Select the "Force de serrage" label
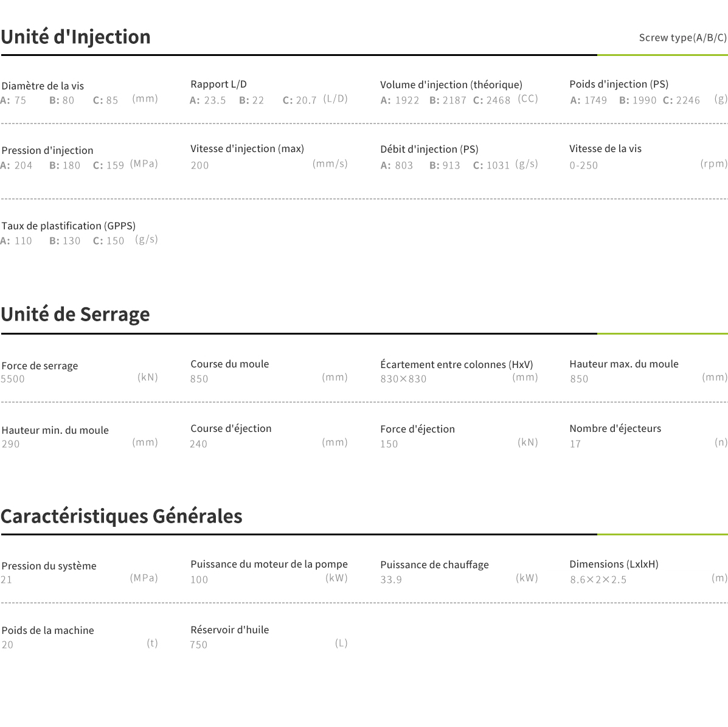 (40, 366)
